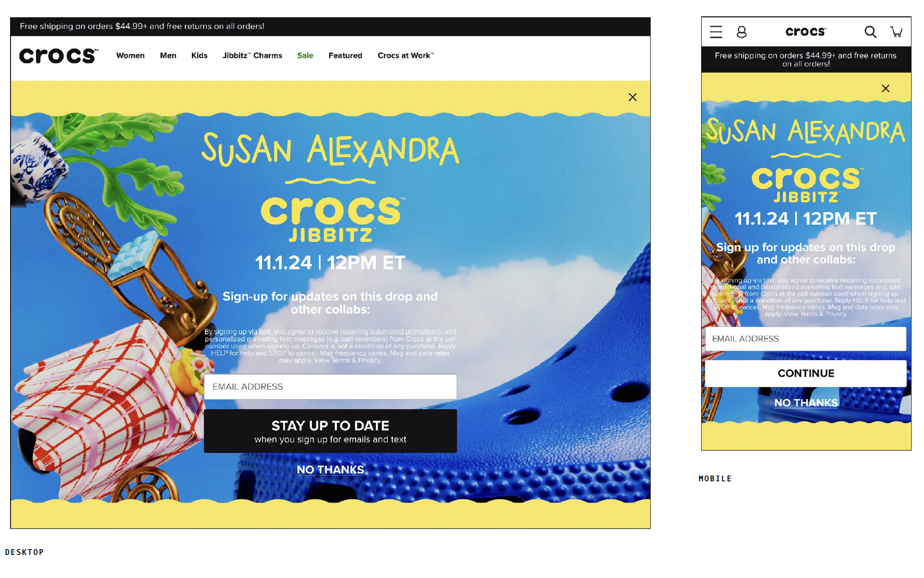The width and height of the screenshot is (924, 578).
Task: Open the mobile account profile icon
Action: tap(742, 32)
